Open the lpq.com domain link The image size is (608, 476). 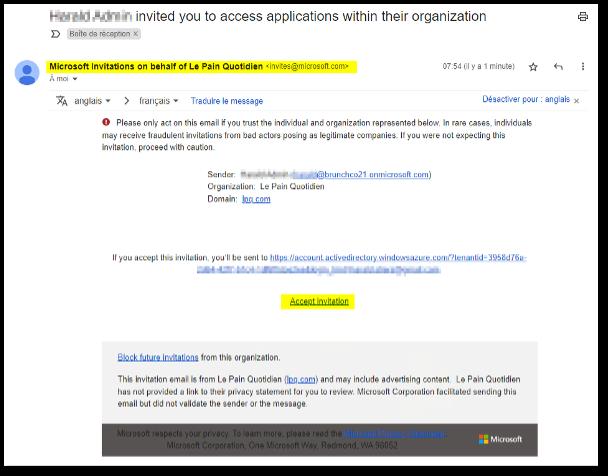[256, 199]
